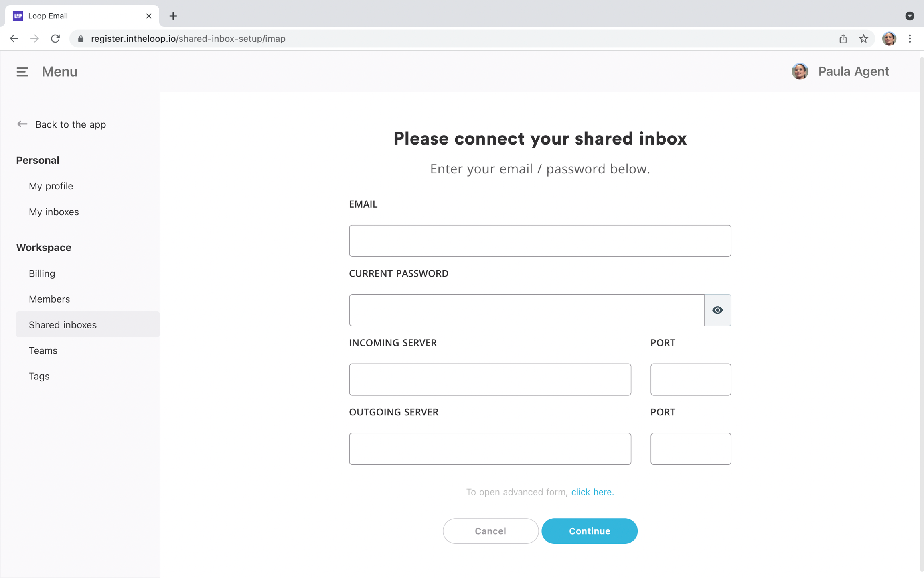This screenshot has width=924, height=578.
Task: Focus the Email input field
Action: tap(540, 241)
